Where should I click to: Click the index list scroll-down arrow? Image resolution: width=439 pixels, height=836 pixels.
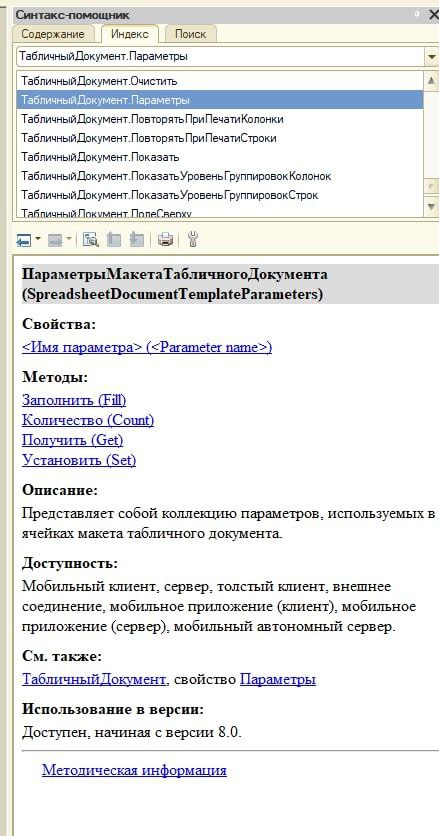(x=432, y=207)
